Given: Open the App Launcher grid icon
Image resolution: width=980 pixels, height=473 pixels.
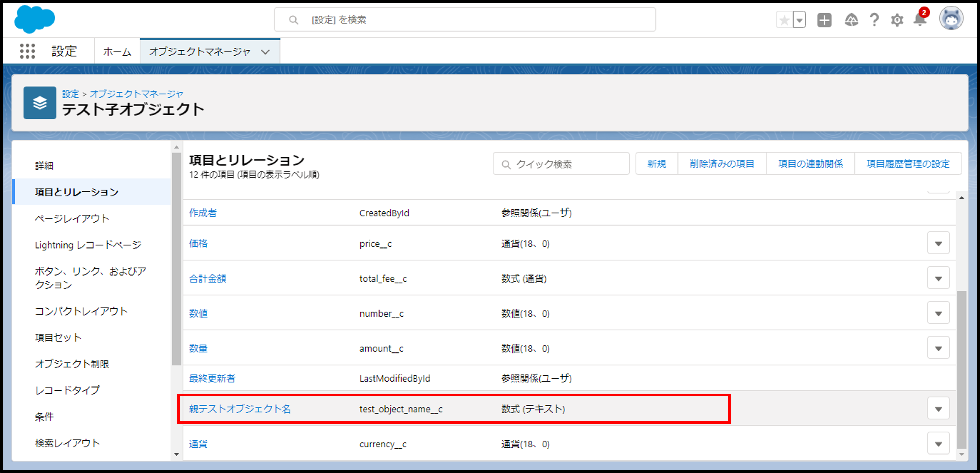Looking at the screenshot, I should pyautogui.click(x=27, y=51).
